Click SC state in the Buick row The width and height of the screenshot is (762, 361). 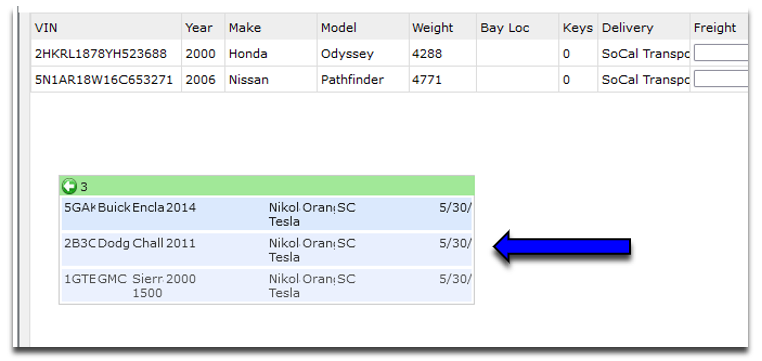pyautogui.click(x=346, y=207)
